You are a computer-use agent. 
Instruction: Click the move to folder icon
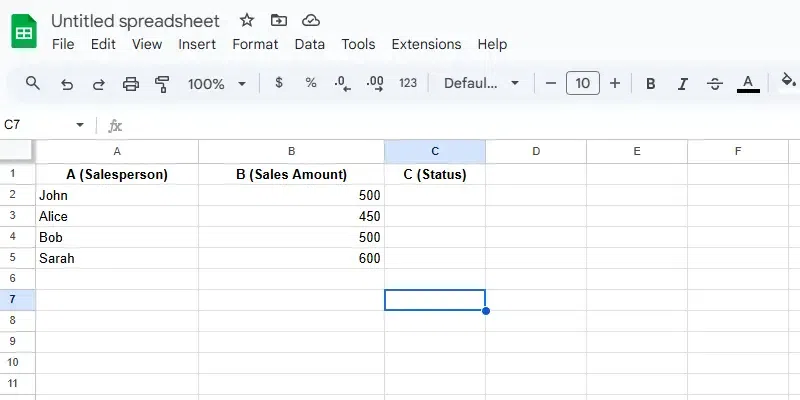(x=278, y=20)
